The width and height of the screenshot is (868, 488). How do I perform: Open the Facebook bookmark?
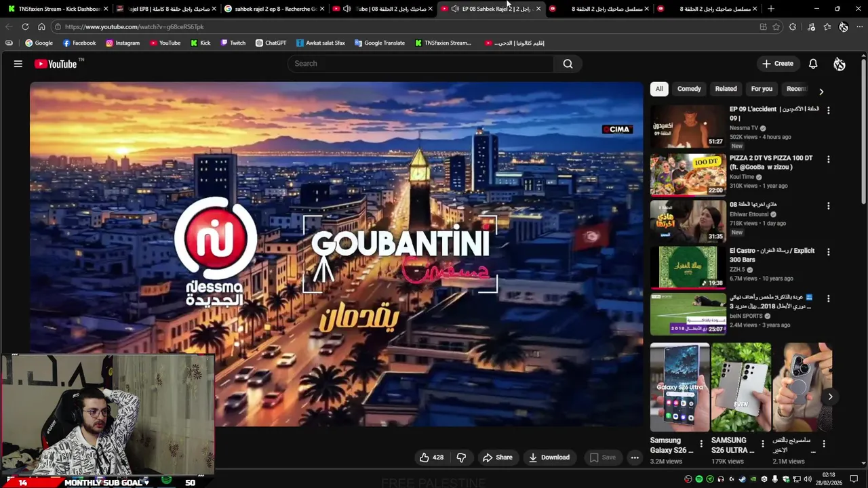coord(79,43)
